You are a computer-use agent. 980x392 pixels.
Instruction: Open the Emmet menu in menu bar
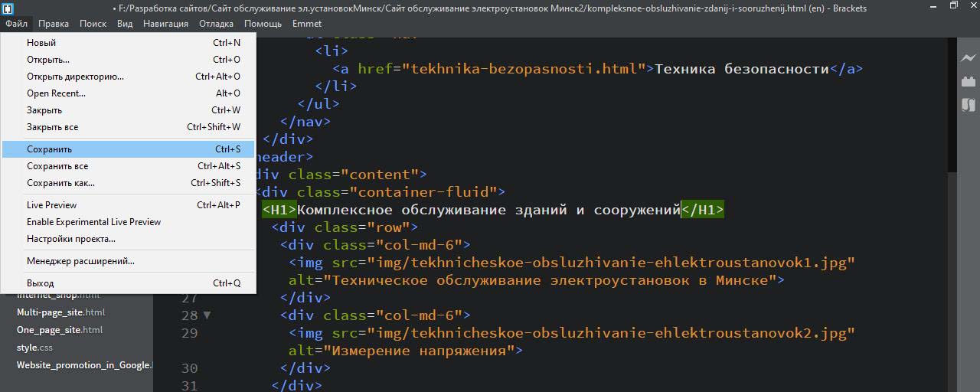coord(306,24)
